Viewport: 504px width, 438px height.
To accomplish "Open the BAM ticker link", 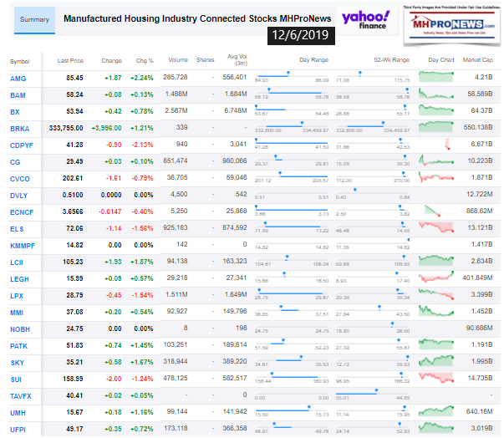I will click(x=18, y=95).
